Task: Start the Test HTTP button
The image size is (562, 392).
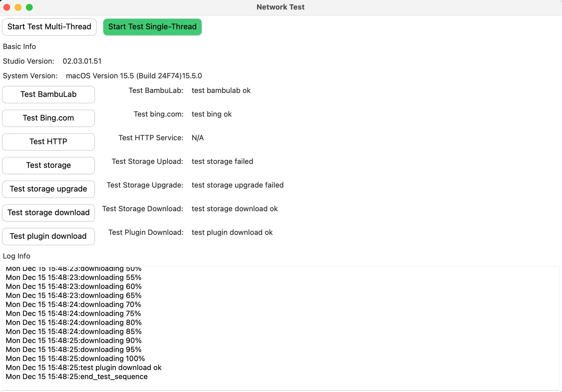Action: 48,142
